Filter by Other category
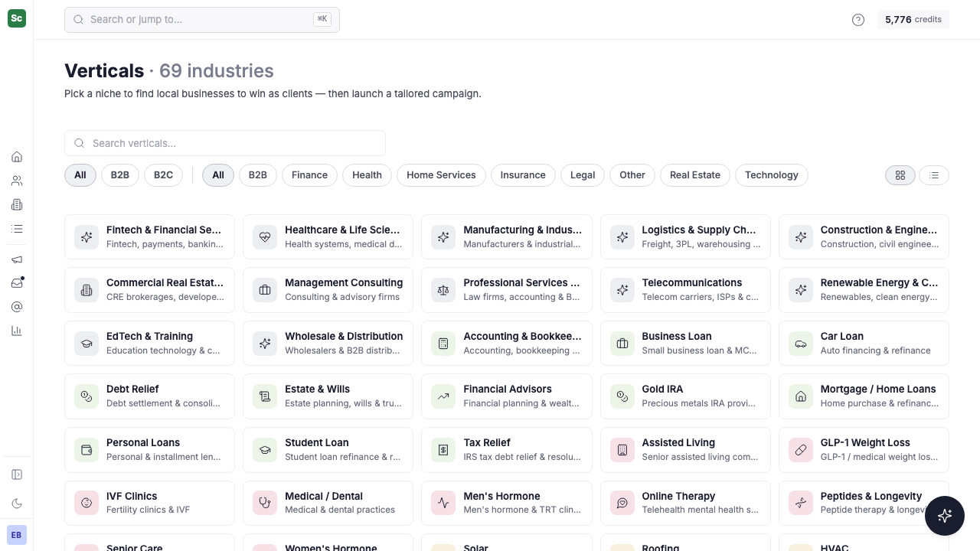The width and height of the screenshot is (980, 551). (x=632, y=175)
